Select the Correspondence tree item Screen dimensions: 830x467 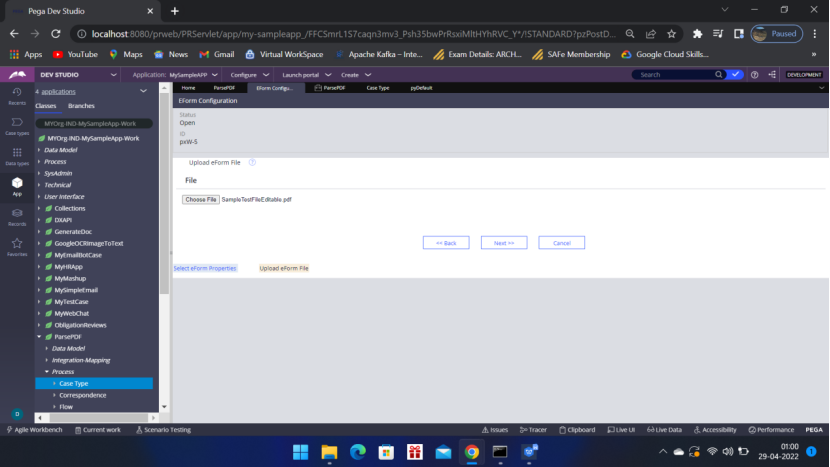(83, 395)
